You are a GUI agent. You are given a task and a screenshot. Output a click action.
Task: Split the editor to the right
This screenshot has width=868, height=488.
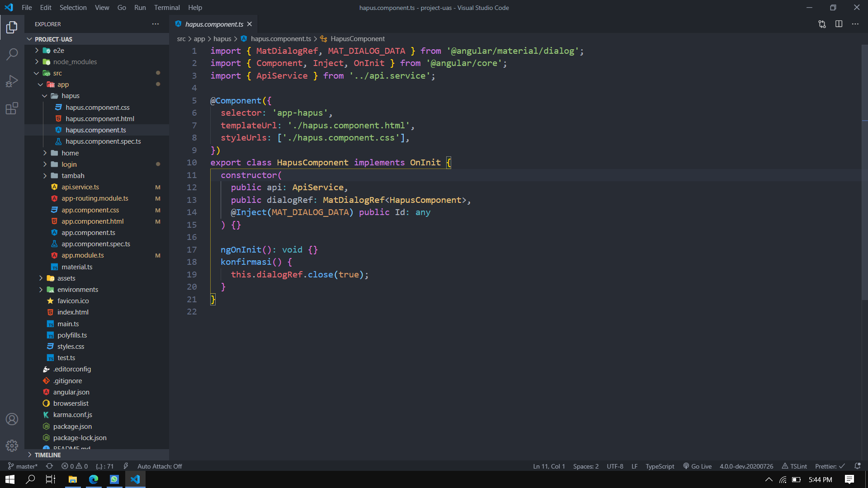coord(839,24)
